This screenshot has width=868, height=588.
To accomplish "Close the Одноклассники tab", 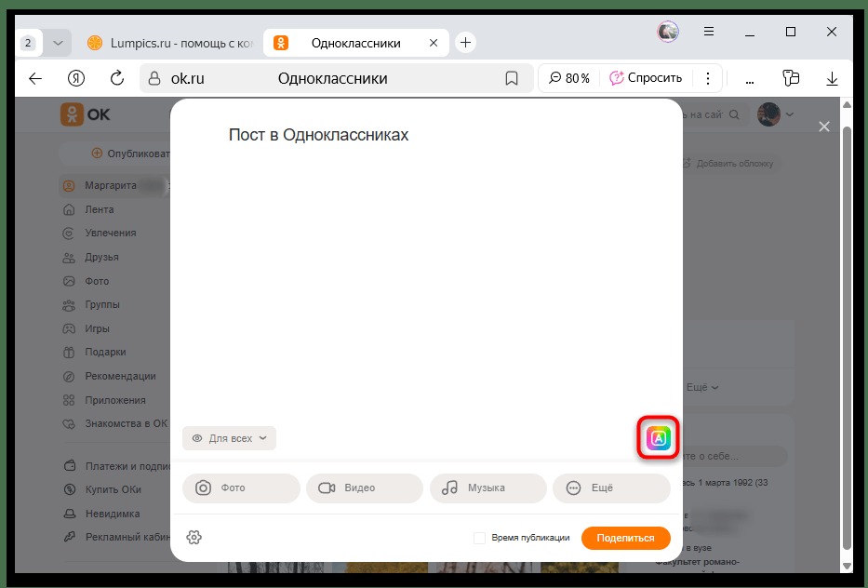I will click(434, 43).
